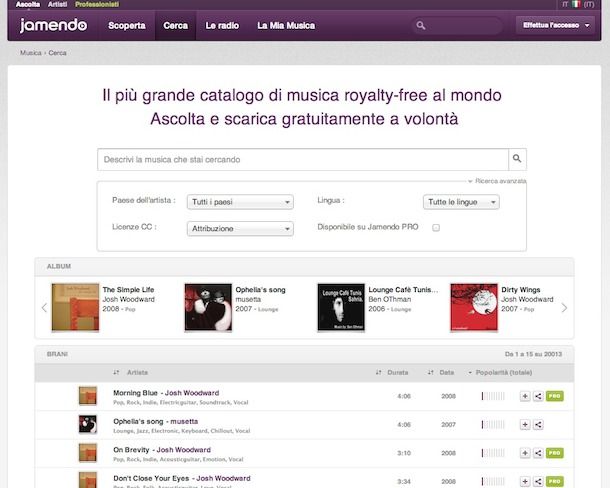
Task: Click Morning Blue popularity bar
Action: point(493,396)
